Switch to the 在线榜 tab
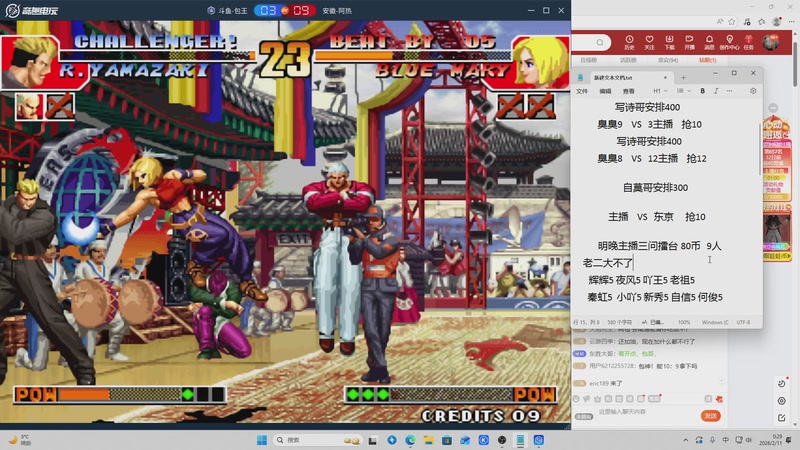This screenshot has height=450, width=800. coord(588,60)
